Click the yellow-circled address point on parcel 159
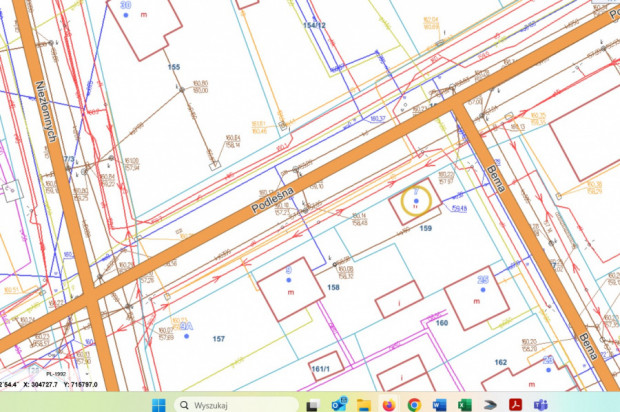This screenshot has height=412, width=620. [x=415, y=203]
